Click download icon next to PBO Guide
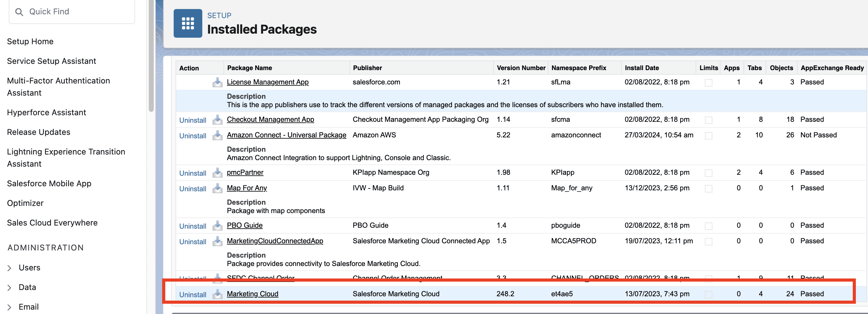This screenshot has width=868, height=314. point(217,226)
